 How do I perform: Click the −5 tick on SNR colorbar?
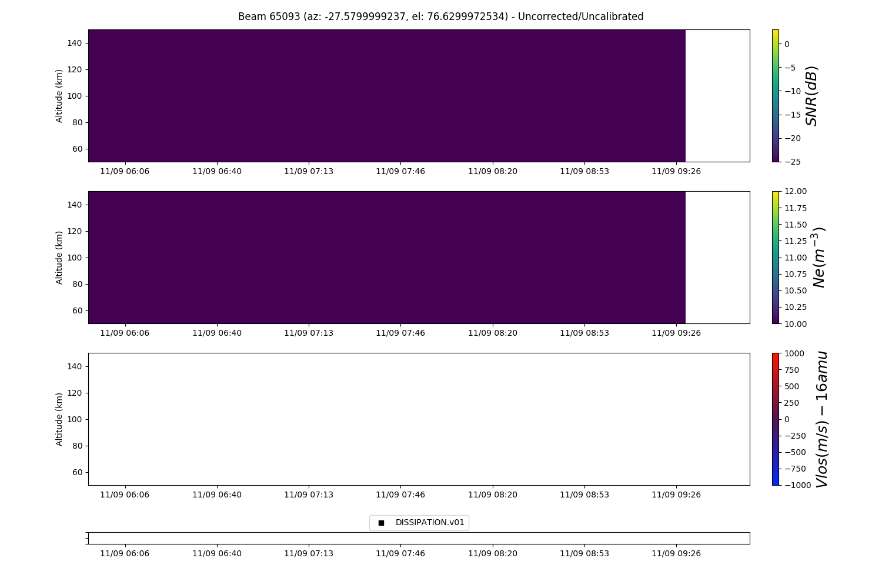click(790, 68)
